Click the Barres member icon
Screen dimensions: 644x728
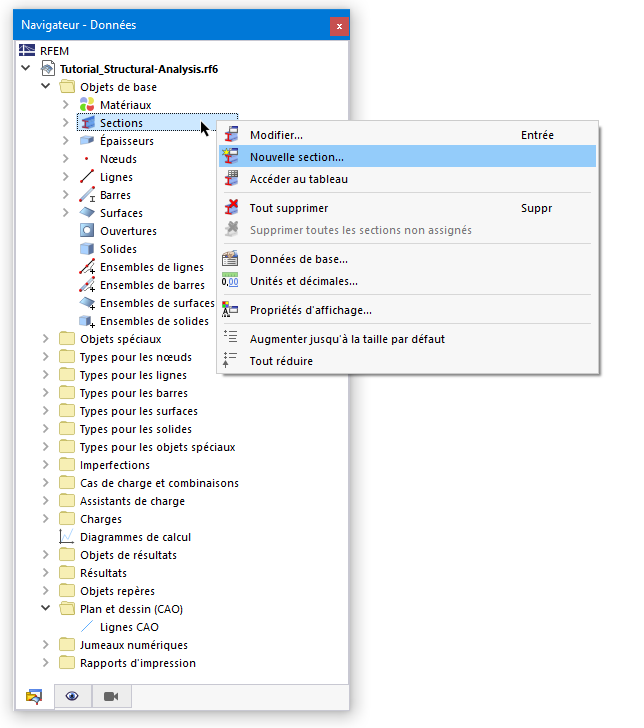pyautogui.click(x=87, y=195)
